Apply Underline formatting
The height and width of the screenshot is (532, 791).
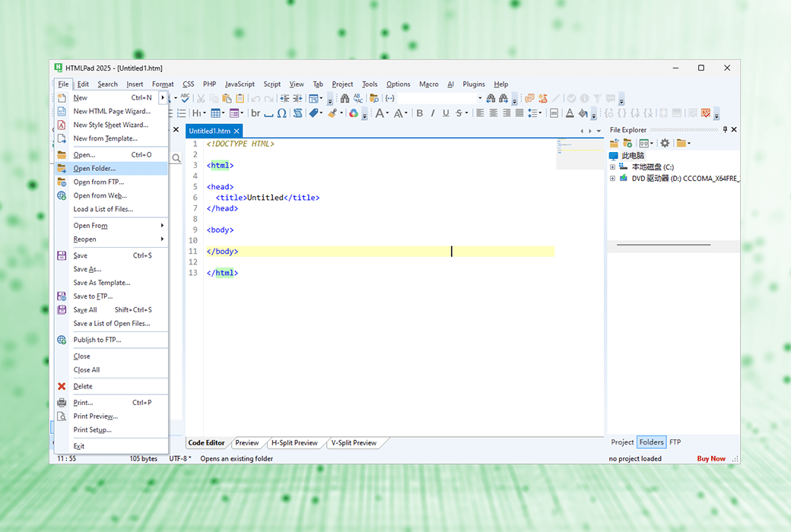(446, 113)
